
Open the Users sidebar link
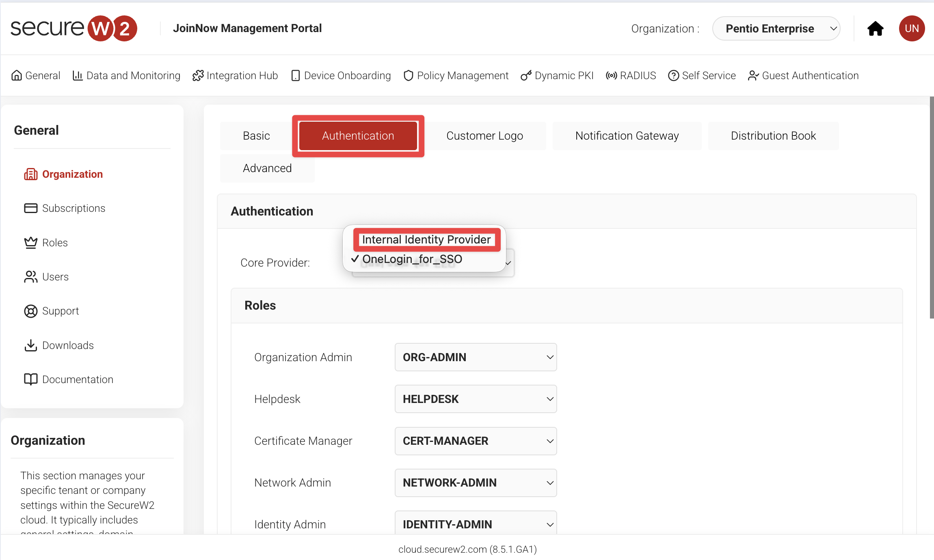click(56, 277)
